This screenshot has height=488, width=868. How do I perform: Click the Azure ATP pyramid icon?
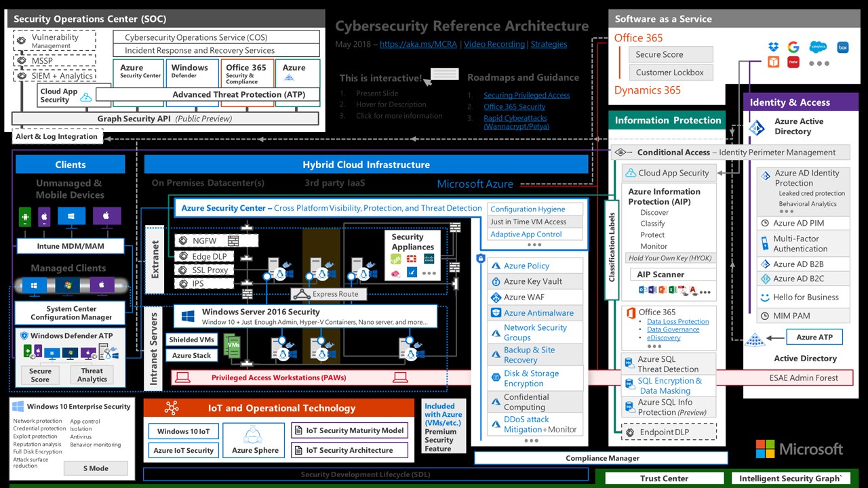click(x=754, y=339)
